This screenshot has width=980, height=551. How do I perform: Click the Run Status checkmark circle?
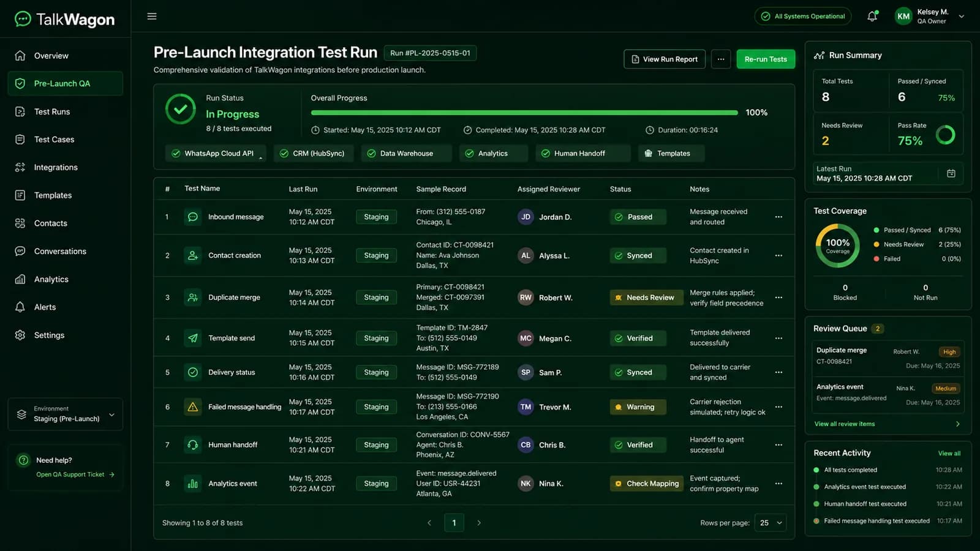181,110
